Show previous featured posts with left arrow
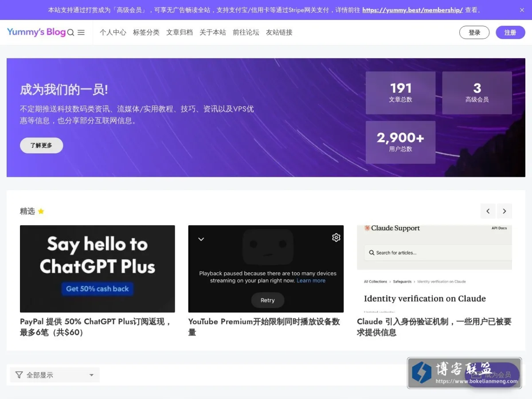Screen dimensions: 532x399 tap(488, 211)
